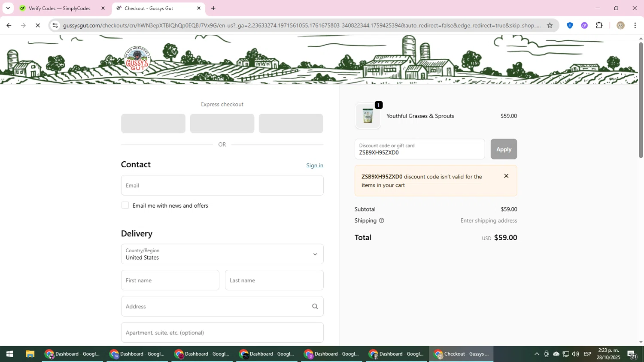Expand the Country/Region dropdown
Viewport: 644px width, 362px height.
(x=222, y=254)
